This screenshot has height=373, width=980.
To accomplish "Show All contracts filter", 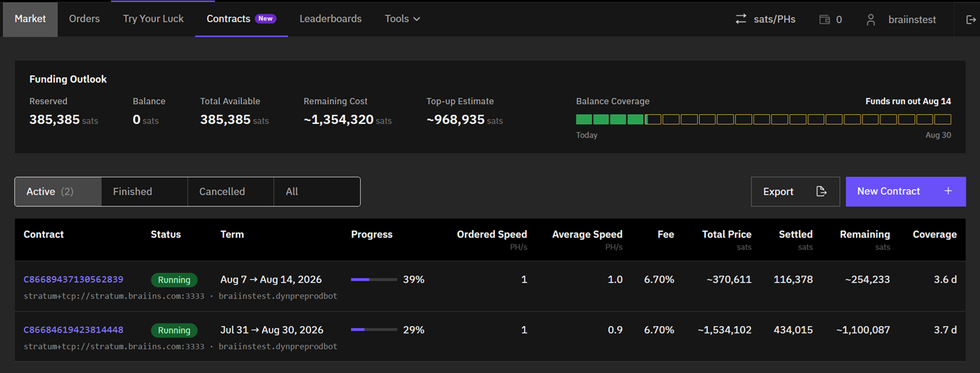I will 317,191.
